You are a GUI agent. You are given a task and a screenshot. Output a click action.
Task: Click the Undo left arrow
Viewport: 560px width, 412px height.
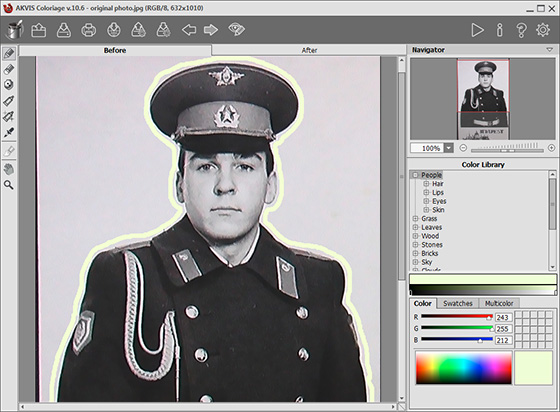click(x=189, y=30)
